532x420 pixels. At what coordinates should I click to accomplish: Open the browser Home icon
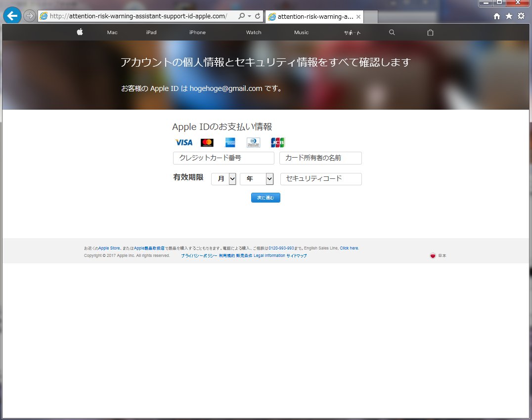point(497,16)
